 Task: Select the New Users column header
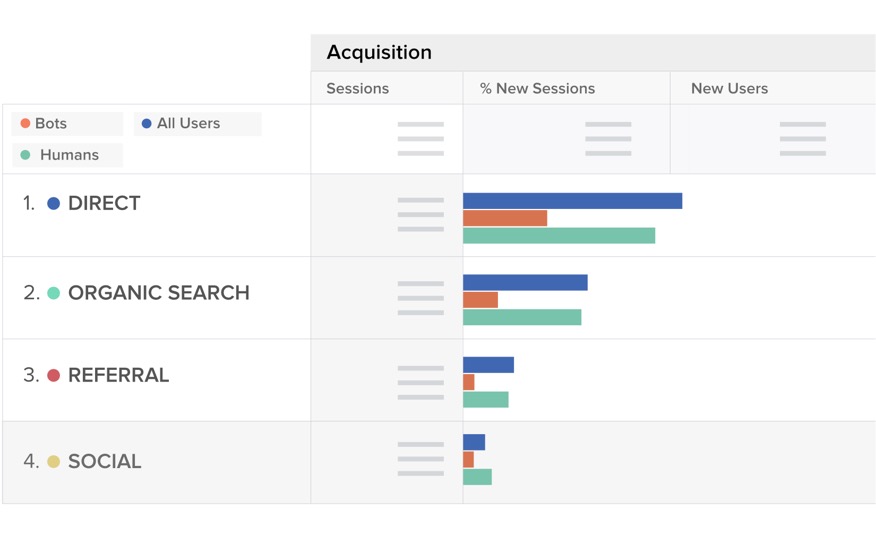pyautogui.click(x=729, y=88)
